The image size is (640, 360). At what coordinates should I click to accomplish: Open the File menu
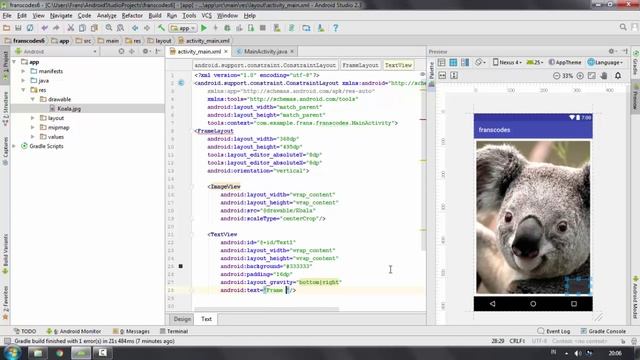(7, 16)
